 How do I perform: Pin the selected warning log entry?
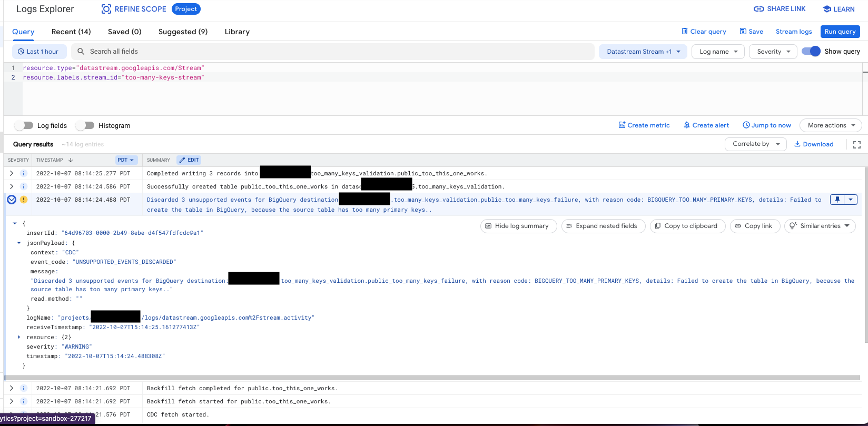point(837,200)
